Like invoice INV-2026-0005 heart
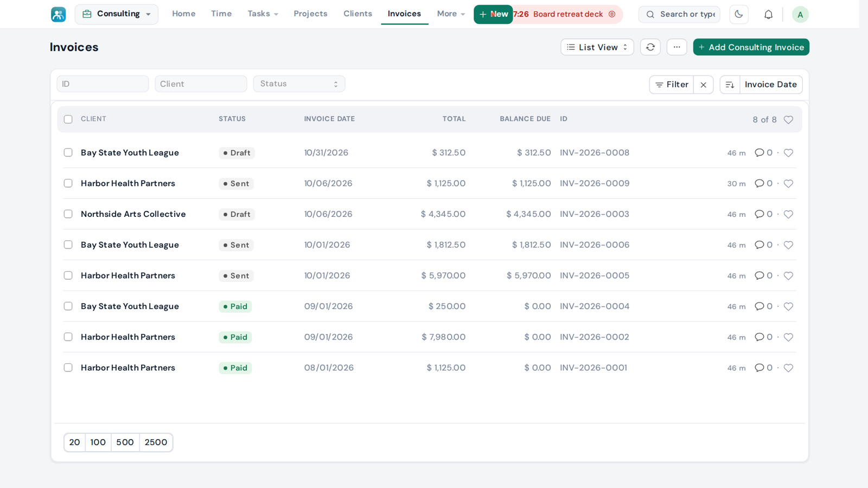Image resolution: width=868 pixels, height=488 pixels. pyautogui.click(x=788, y=276)
